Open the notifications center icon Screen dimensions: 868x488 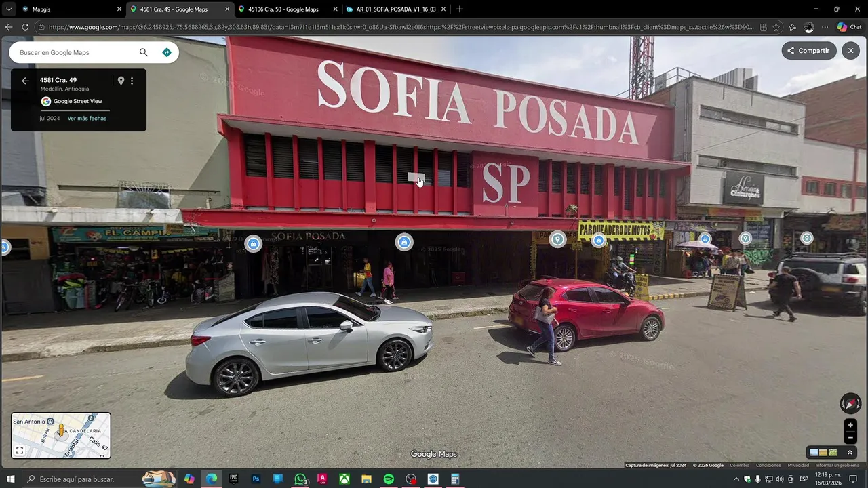point(853,479)
